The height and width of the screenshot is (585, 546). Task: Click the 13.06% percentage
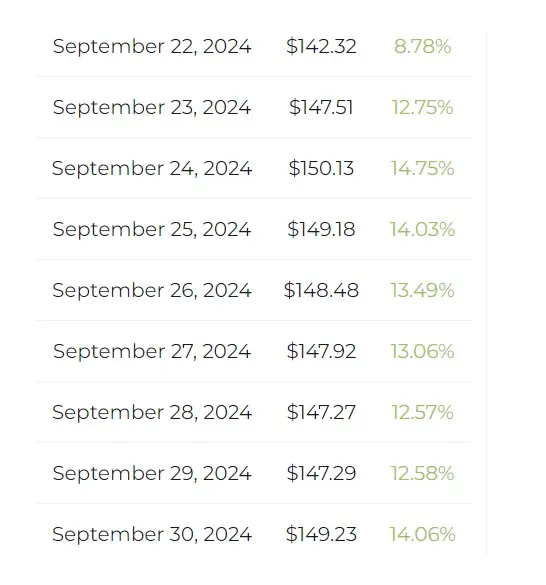coord(422,351)
